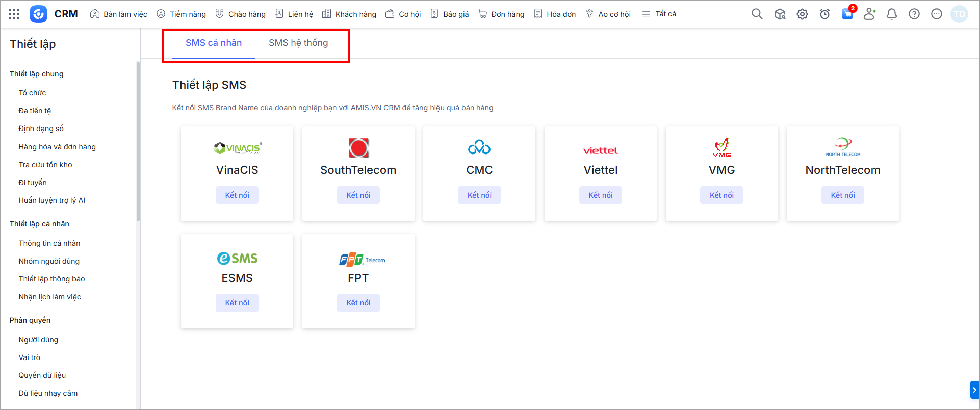Open the app launcher grid icon
Image resolution: width=980 pixels, height=410 pixels.
coord(14,14)
